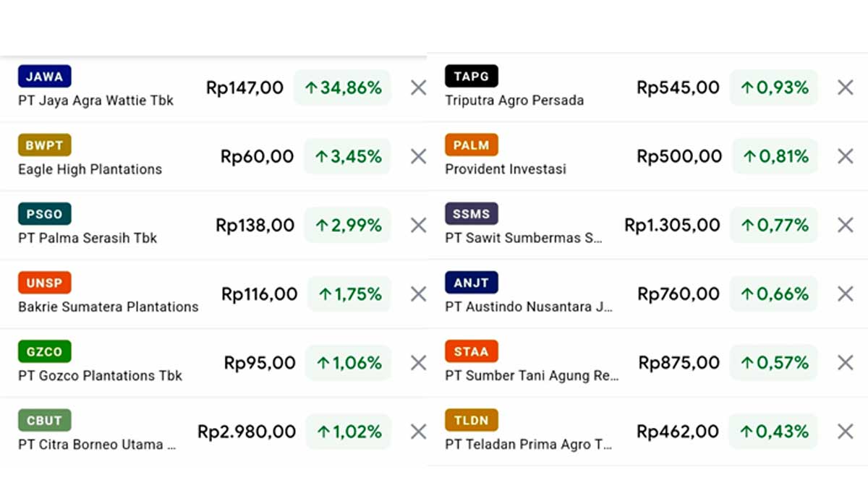Viewport: 868px width, 488px height.
Task: Open the PSGO stock badge
Action: (x=44, y=214)
